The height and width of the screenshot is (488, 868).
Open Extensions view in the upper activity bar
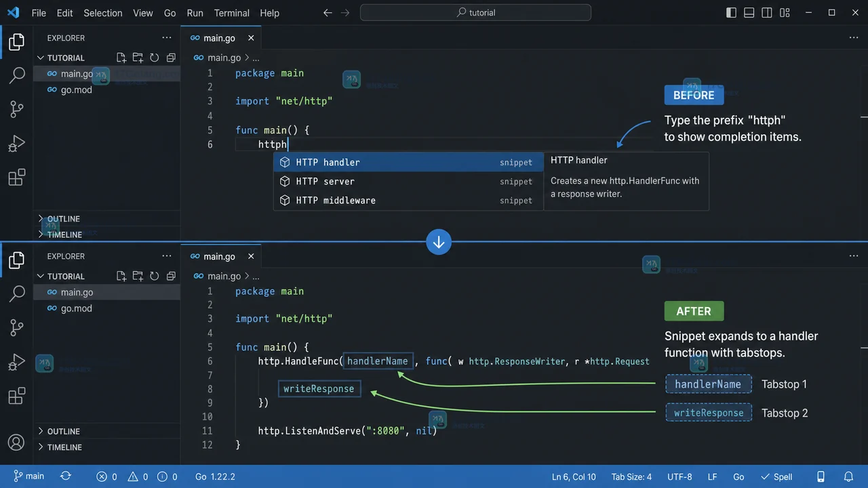tap(16, 178)
